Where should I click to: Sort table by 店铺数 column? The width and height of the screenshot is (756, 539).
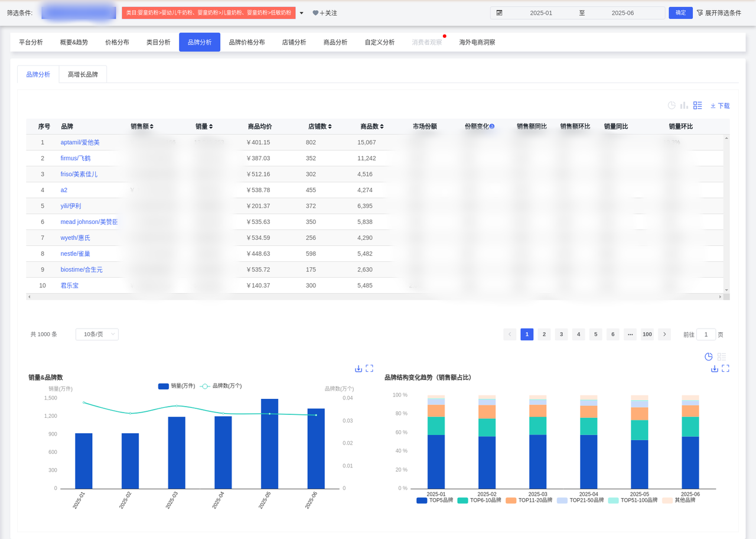tap(330, 126)
